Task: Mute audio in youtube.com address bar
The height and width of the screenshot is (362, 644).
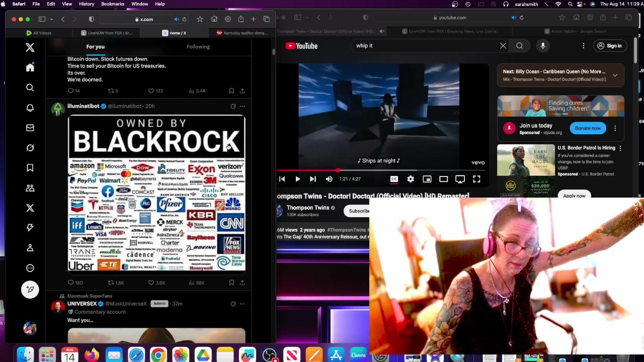Action: (514, 18)
